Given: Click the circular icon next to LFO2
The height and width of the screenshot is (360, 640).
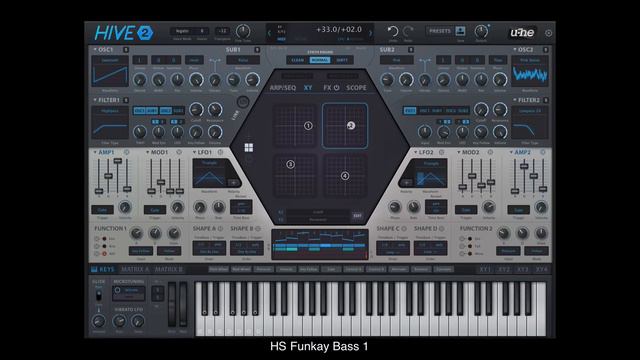Looking at the screenshot, I should pos(441,152).
